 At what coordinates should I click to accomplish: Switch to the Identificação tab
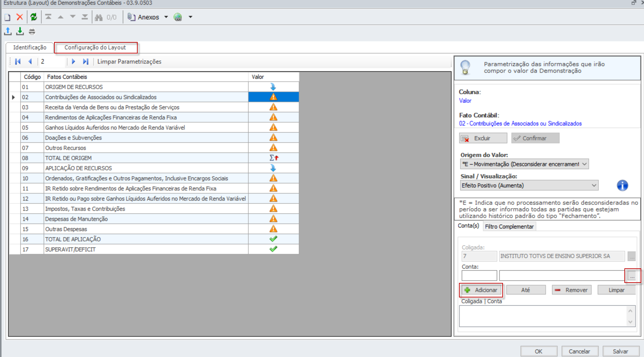[30, 47]
